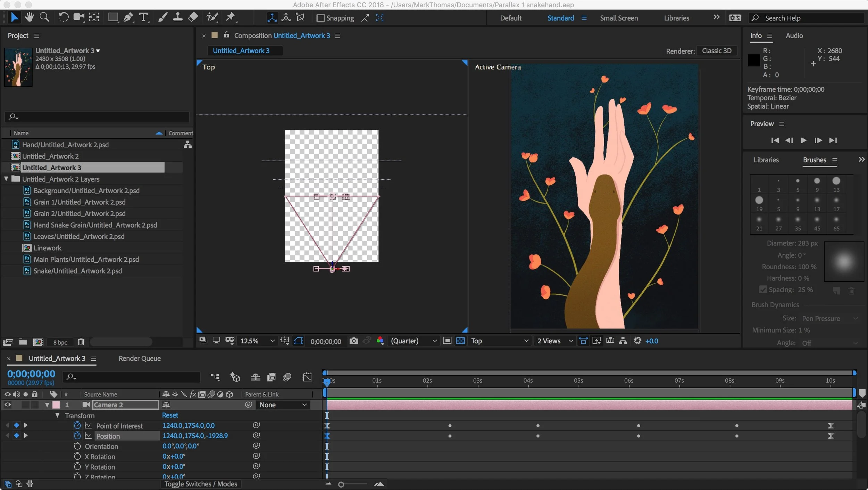This screenshot has height=490, width=868.
Task: Open the Audio panel tab
Action: tap(794, 35)
